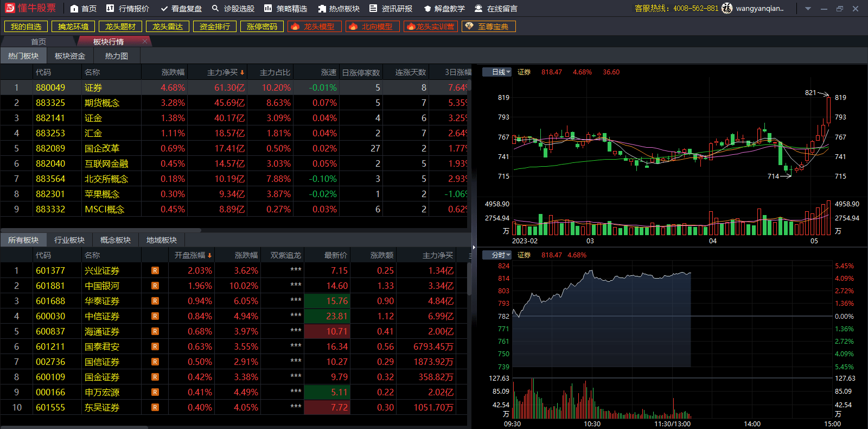Open the 热点板块 menu
The height and width of the screenshot is (429, 868).
click(339, 9)
